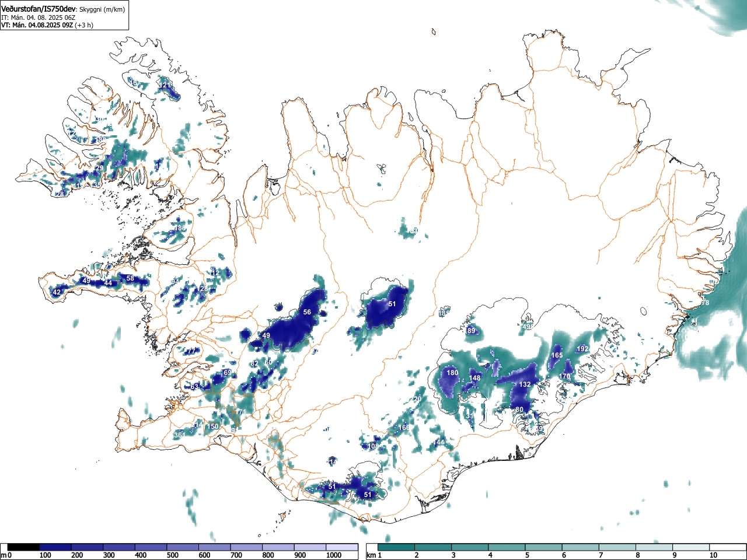Select the '189' value on the map
Screen dimensions: 747x560
[471, 331]
